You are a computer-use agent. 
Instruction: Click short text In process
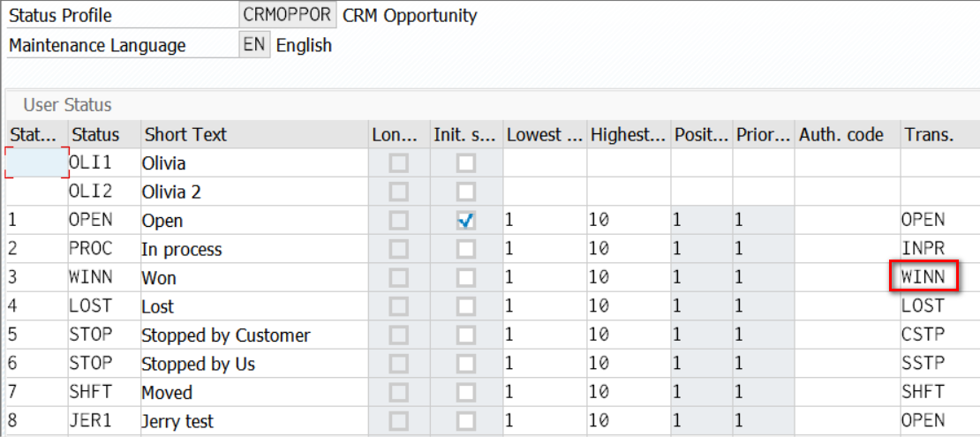(182, 250)
